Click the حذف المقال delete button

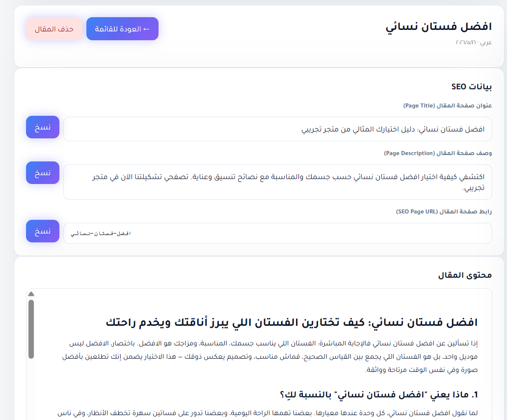click(x=54, y=29)
